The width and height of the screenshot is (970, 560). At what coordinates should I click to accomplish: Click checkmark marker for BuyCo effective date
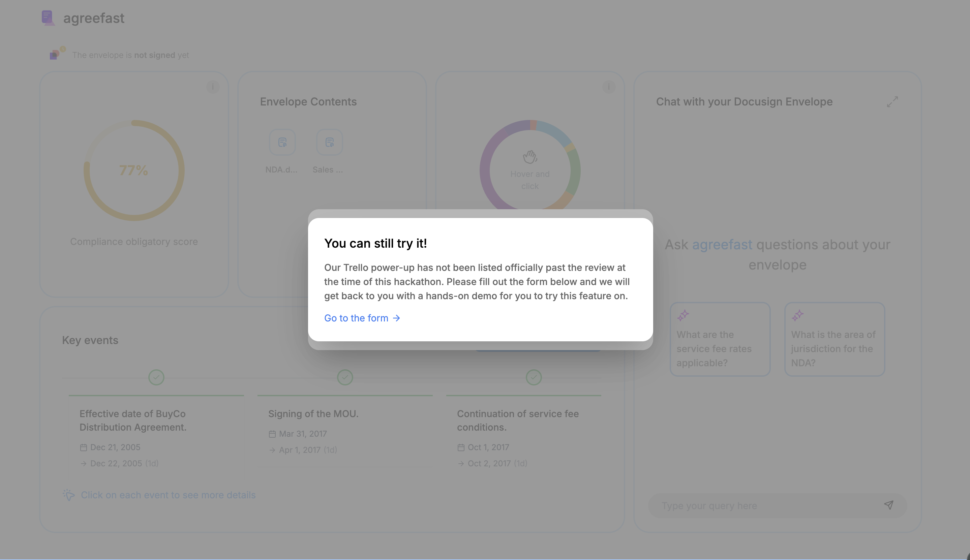(156, 377)
